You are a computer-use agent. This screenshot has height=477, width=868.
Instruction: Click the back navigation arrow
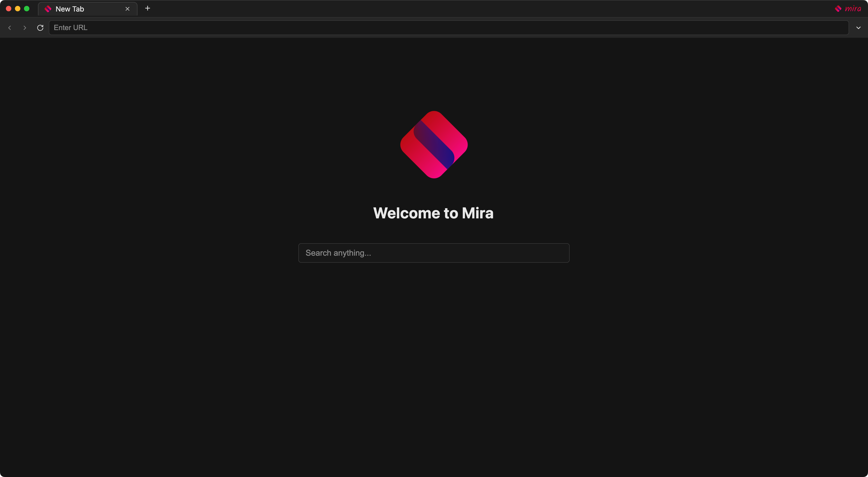9,28
